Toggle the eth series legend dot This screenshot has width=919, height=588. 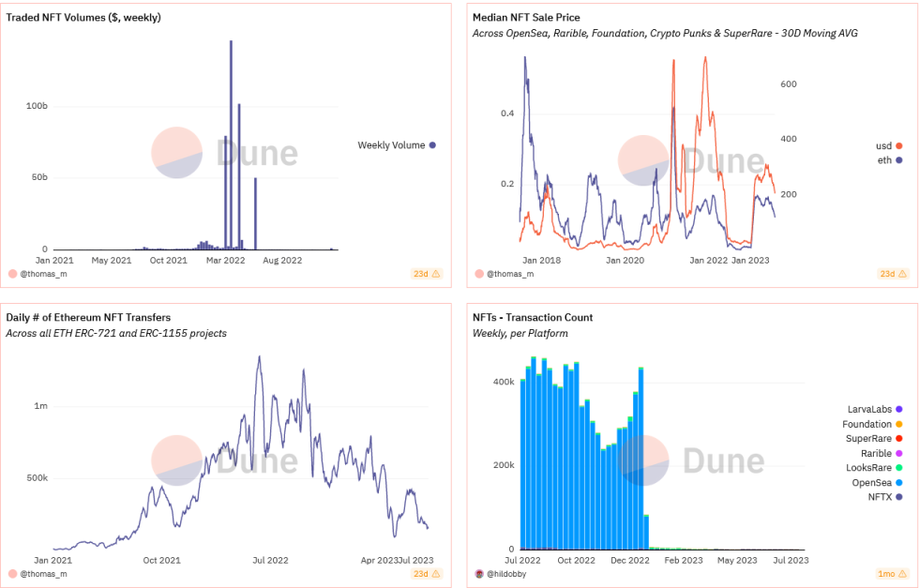(899, 160)
